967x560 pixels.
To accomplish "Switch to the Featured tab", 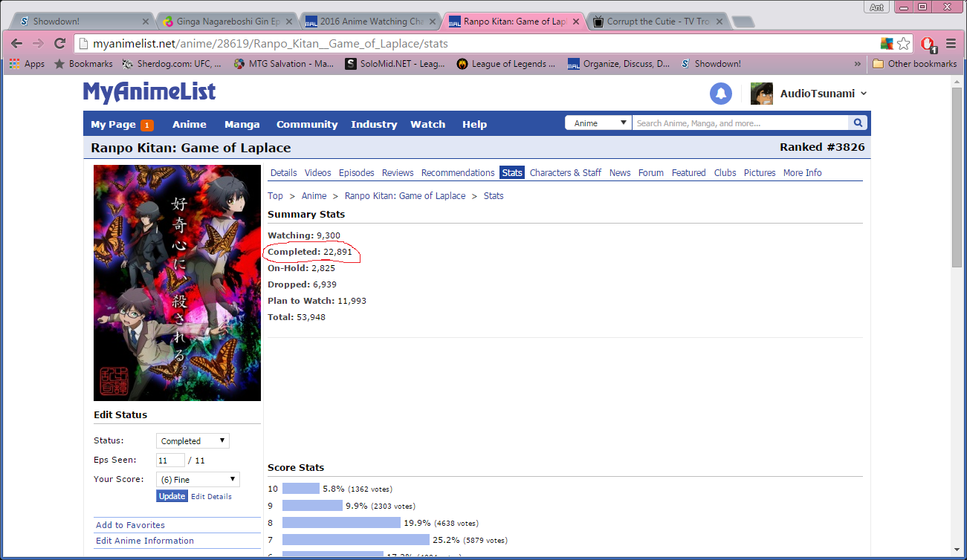I will click(x=689, y=173).
